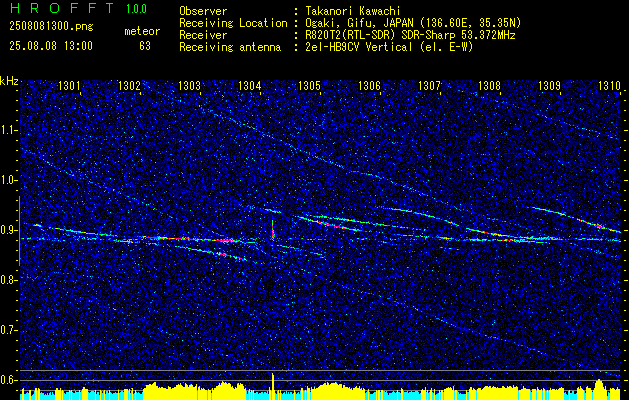Image resolution: width=629 pixels, height=400 pixels.
Task: Click the "meteor" label
Action: click(142, 31)
